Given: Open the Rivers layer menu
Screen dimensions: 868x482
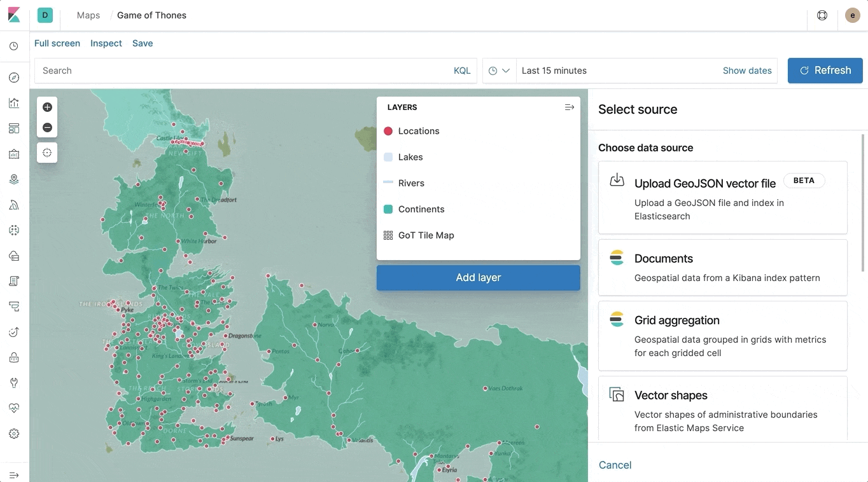Looking at the screenshot, I should 411,183.
